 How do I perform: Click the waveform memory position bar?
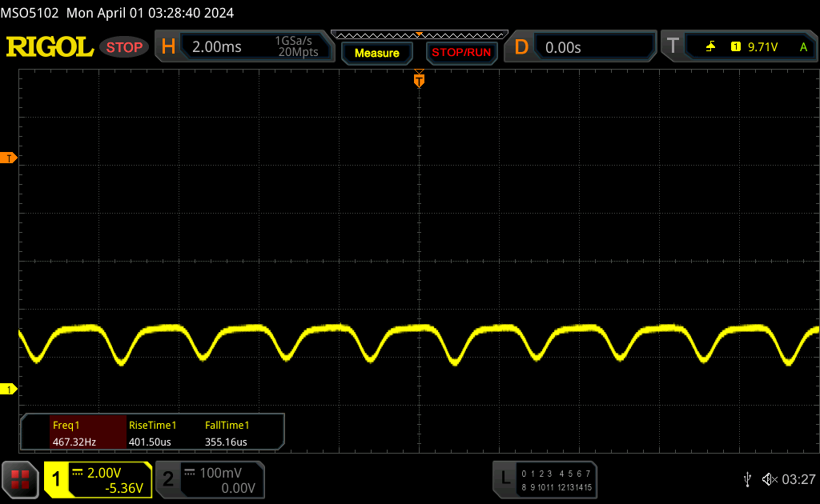coord(420,35)
